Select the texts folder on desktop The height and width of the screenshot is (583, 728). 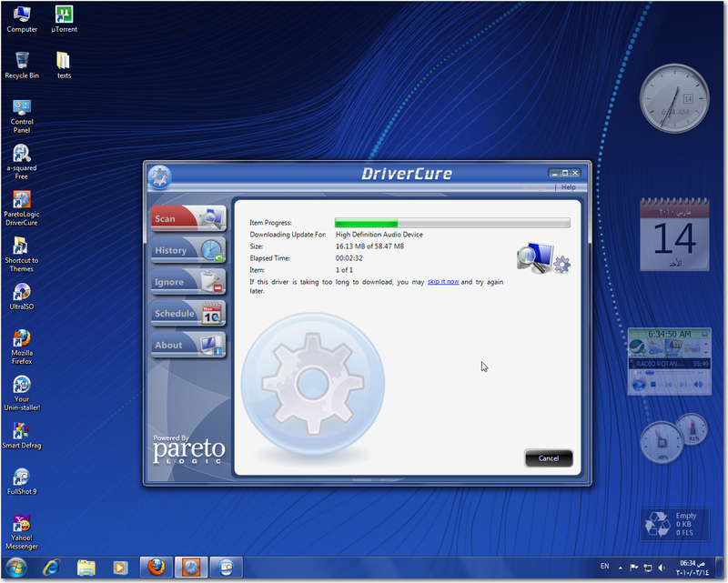click(64, 65)
